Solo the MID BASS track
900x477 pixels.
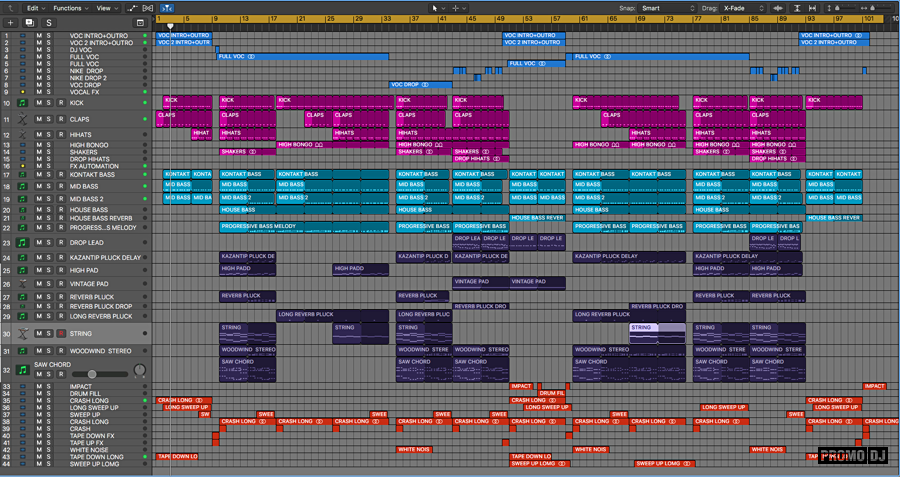(49, 186)
